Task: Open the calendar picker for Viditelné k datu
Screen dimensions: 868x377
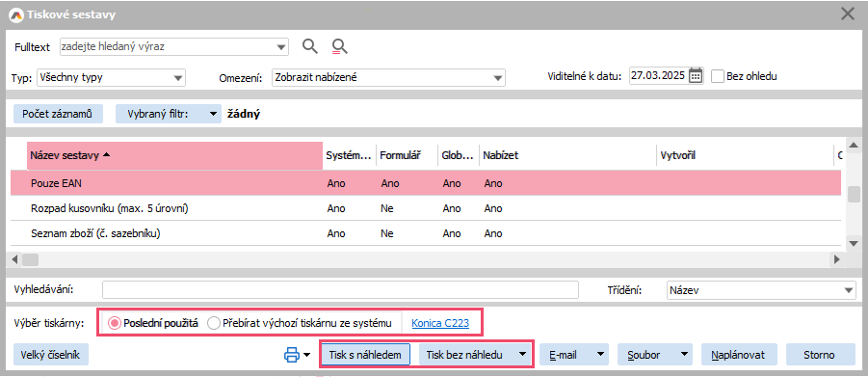Action: (x=696, y=76)
